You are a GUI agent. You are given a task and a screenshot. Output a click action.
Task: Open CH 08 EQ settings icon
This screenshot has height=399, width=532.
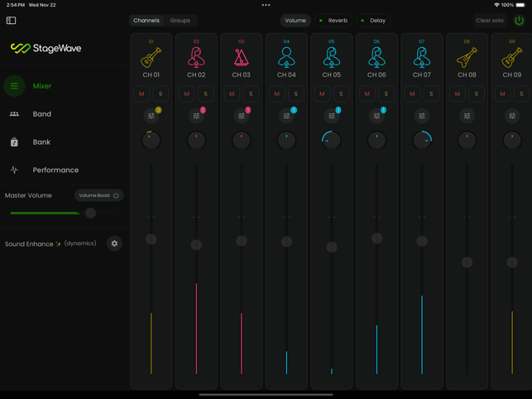click(x=467, y=116)
